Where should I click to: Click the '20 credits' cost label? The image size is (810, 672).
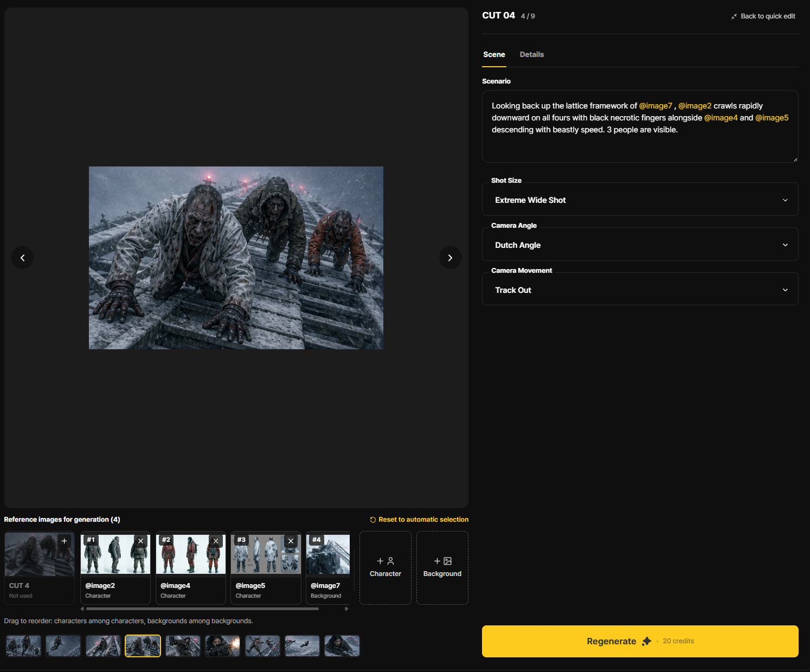coord(678,641)
